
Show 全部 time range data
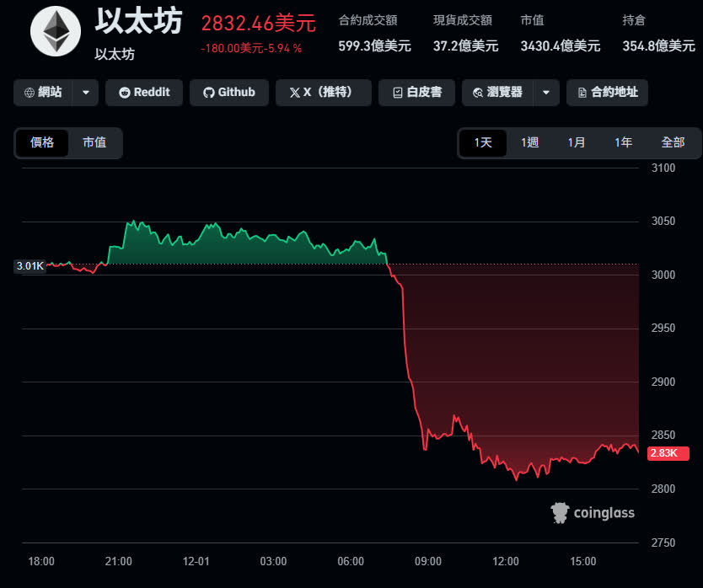pos(673,142)
